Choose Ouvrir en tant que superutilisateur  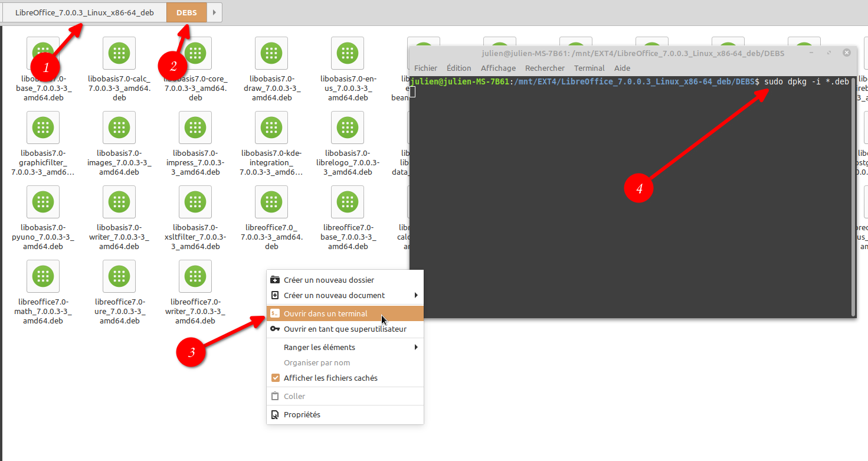point(345,329)
